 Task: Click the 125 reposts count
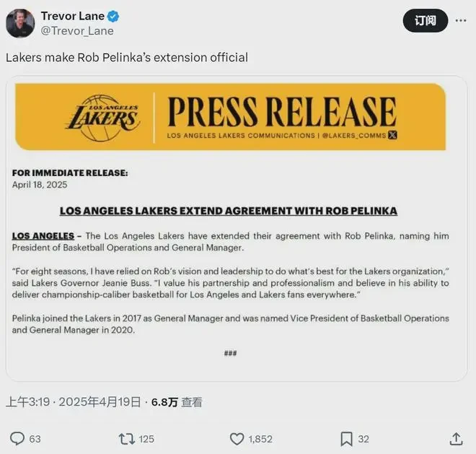(146, 439)
